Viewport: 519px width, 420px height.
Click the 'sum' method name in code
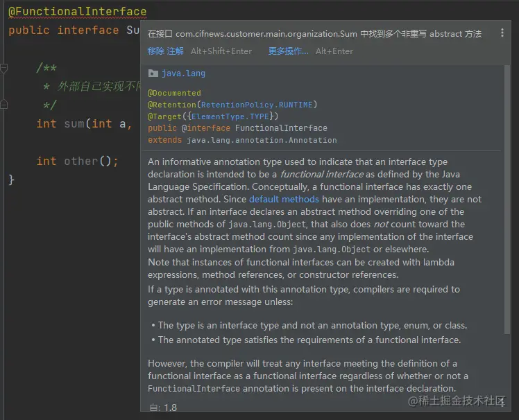(x=74, y=123)
